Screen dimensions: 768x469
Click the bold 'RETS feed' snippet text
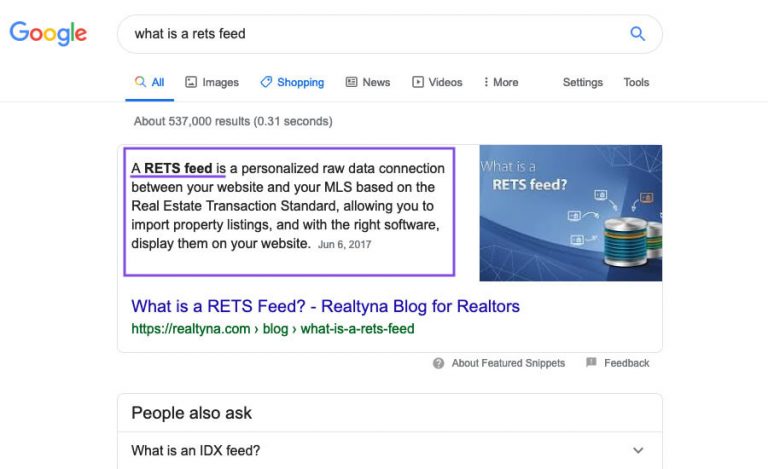click(178, 168)
